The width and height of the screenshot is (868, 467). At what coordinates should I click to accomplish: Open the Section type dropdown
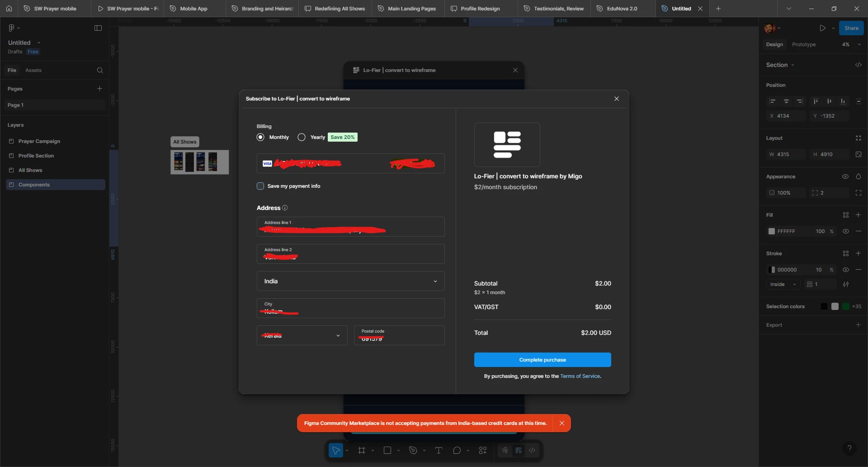pos(780,65)
